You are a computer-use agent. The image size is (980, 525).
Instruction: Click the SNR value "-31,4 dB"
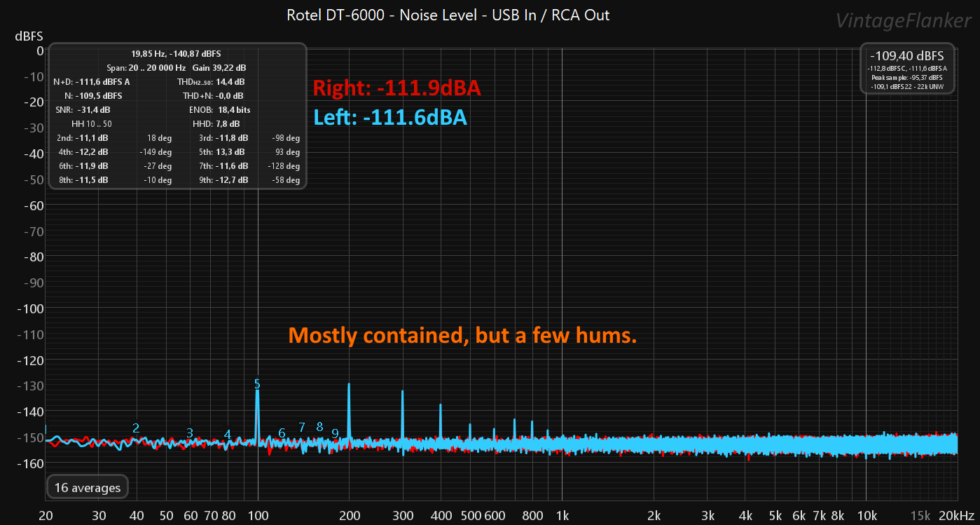[x=92, y=110]
